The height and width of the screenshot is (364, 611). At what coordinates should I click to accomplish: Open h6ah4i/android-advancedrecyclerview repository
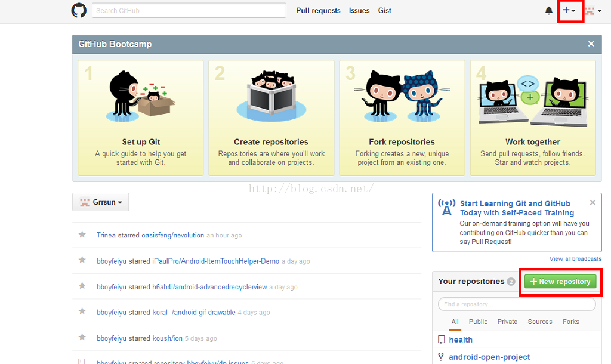click(209, 287)
